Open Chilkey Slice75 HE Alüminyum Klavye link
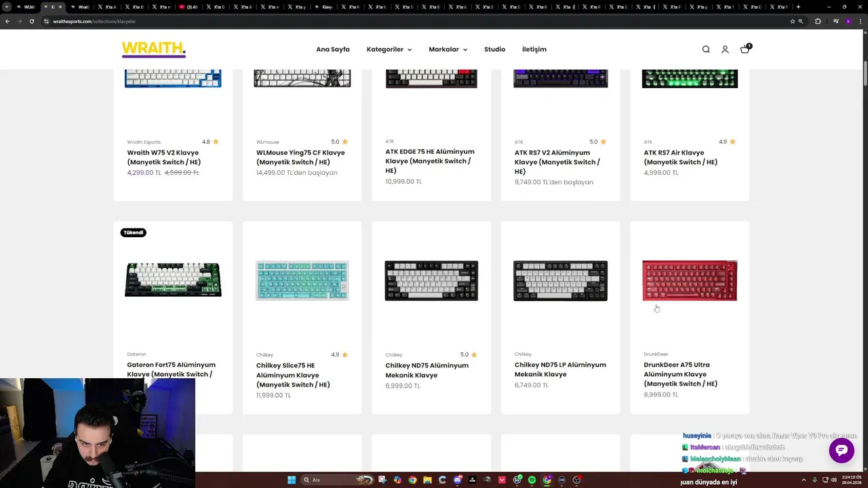This screenshot has width=868, height=488. (x=293, y=375)
